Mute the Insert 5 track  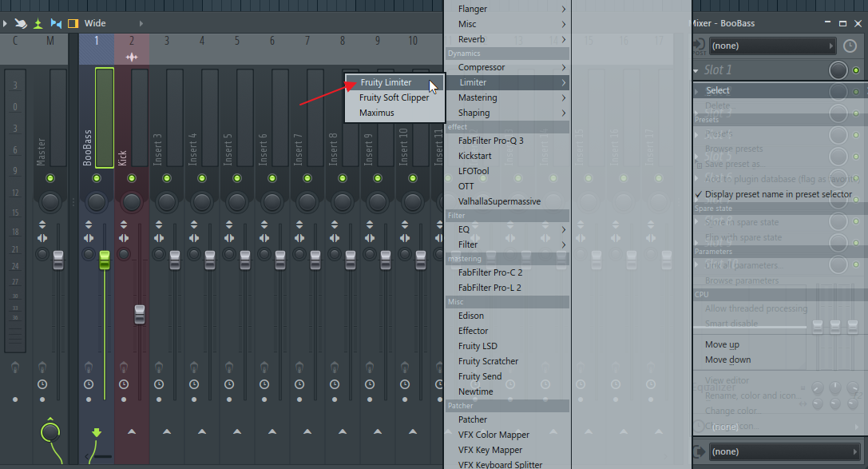point(237,178)
